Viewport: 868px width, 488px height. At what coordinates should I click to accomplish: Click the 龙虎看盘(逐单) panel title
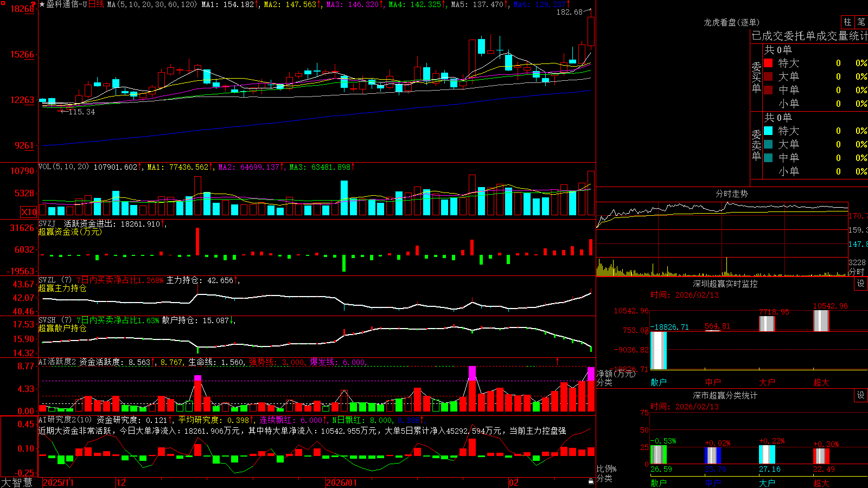731,22
